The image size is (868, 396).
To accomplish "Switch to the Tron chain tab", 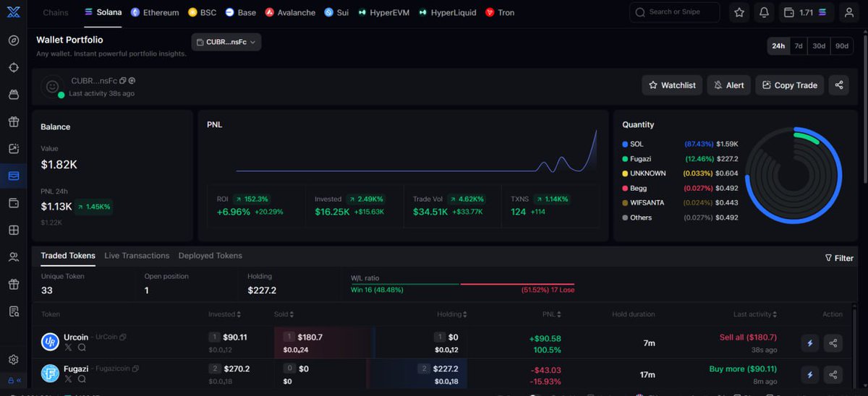I will pos(500,12).
